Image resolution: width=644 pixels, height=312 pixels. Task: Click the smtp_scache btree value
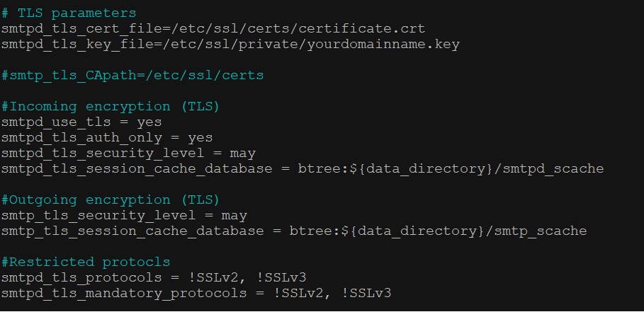pos(438,231)
